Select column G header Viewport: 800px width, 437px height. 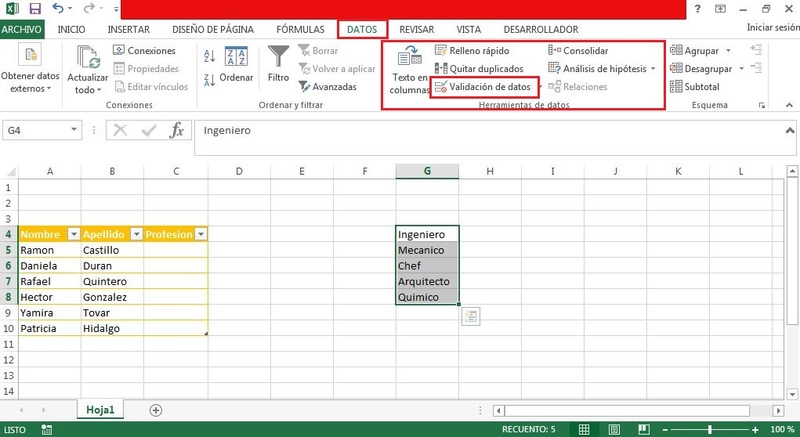click(x=427, y=171)
